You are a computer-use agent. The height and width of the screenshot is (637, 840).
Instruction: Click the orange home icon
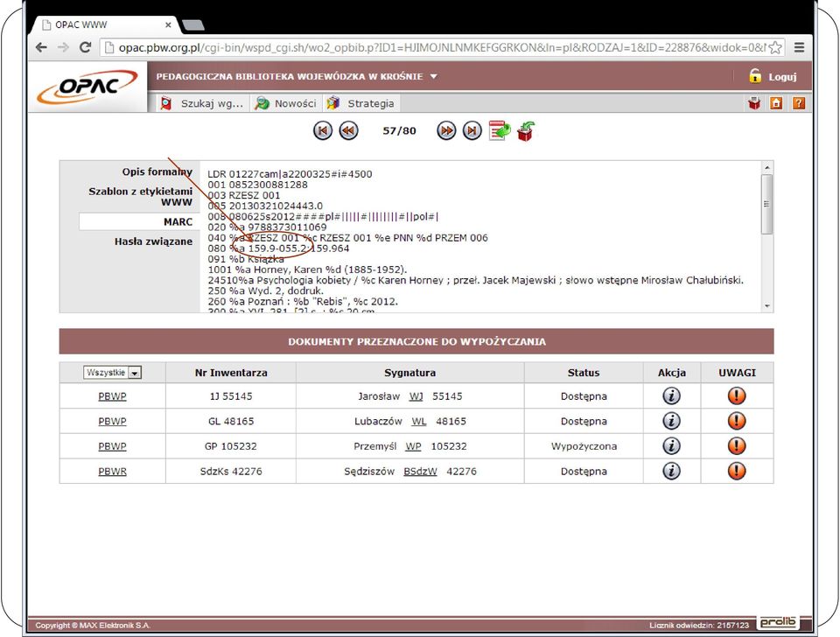pyautogui.click(x=776, y=103)
